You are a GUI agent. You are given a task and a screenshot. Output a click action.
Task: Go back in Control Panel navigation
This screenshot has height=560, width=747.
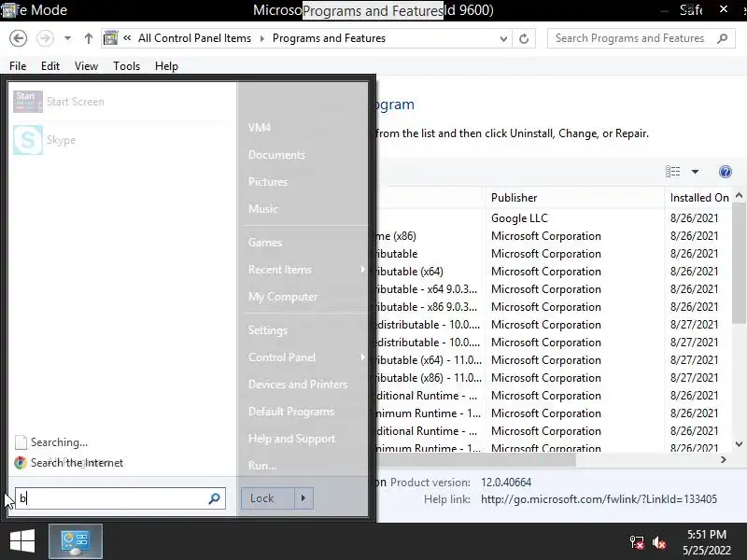(x=18, y=38)
